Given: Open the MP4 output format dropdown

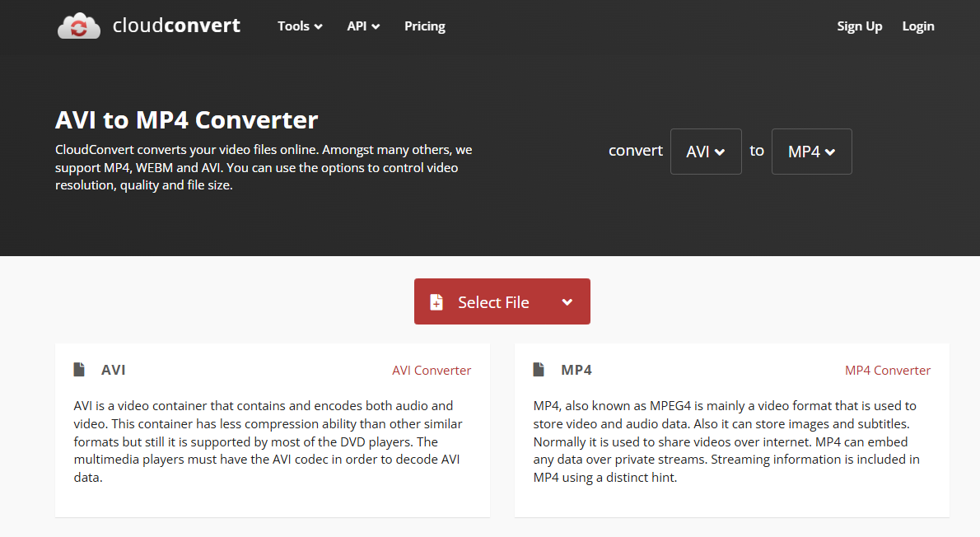Looking at the screenshot, I should click(811, 152).
